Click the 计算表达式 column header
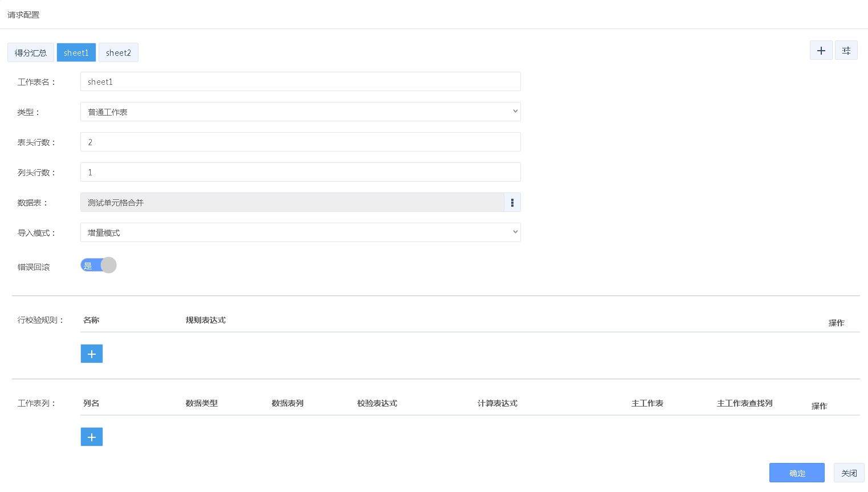This screenshot has height=492, width=868. coord(497,403)
